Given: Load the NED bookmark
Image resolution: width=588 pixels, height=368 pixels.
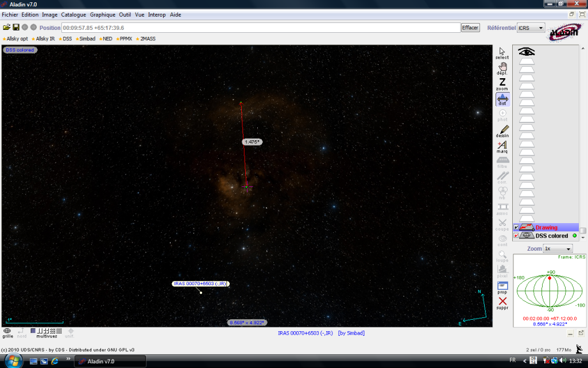Looking at the screenshot, I should (x=106, y=39).
